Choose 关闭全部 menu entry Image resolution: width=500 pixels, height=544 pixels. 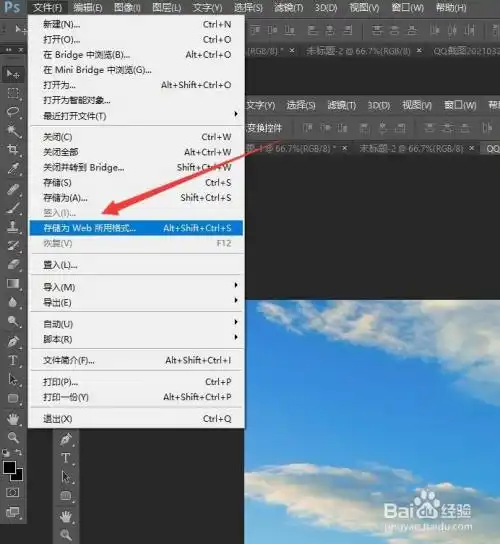[x=137, y=152]
